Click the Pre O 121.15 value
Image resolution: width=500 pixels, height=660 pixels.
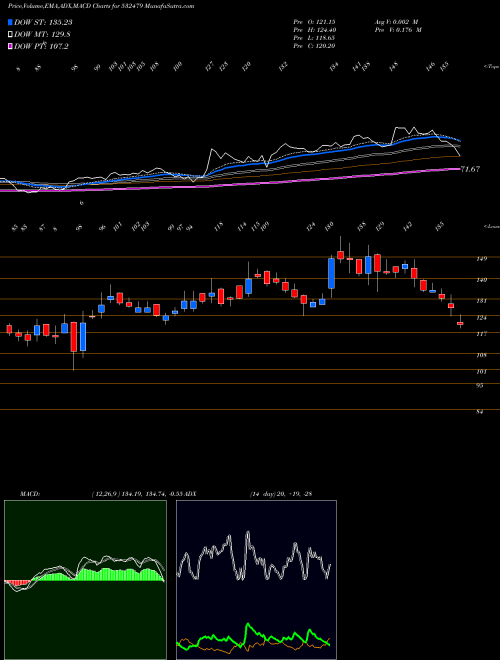tap(314, 21)
